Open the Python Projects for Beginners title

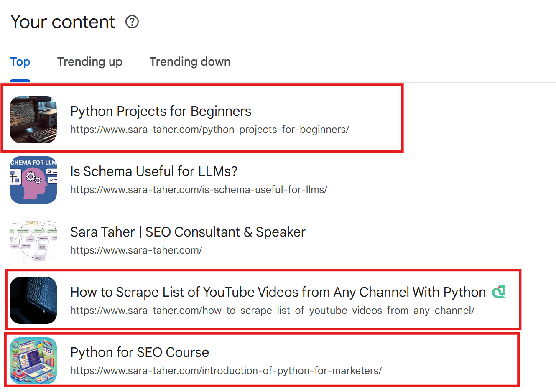pyautogui.click(x=161, y=112)
